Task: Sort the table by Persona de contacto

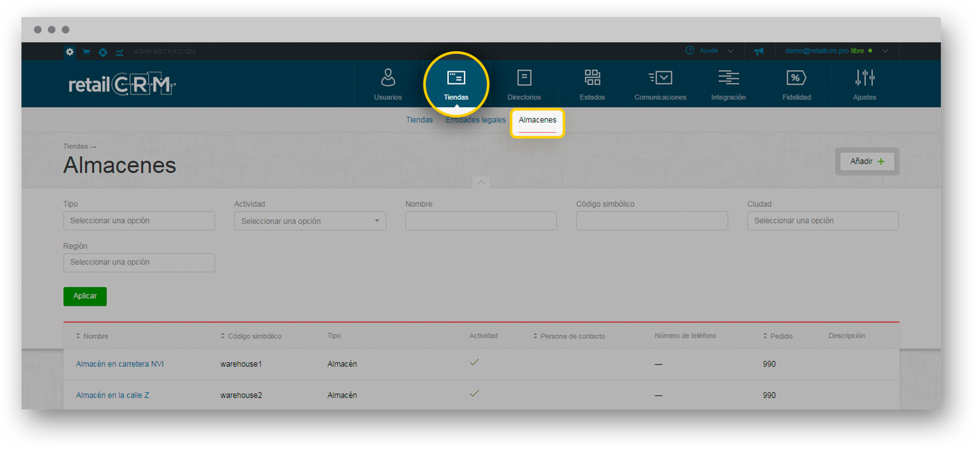Action: (568, 336)
